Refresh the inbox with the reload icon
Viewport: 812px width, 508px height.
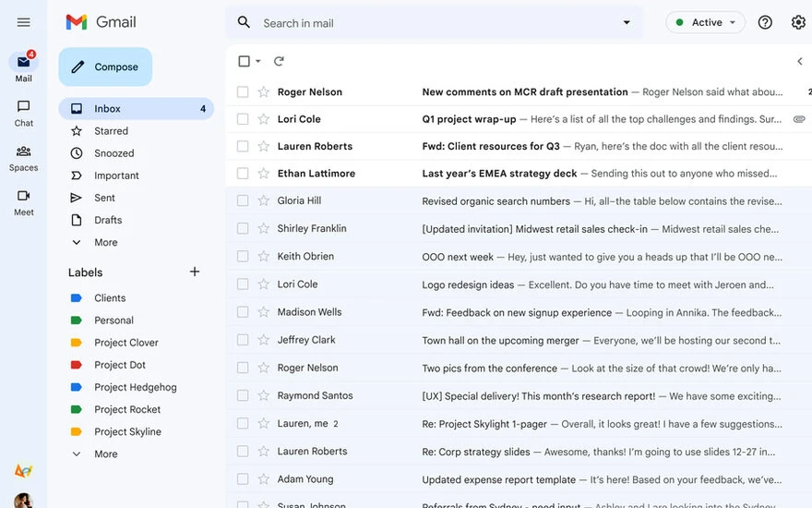pos(279,61)
